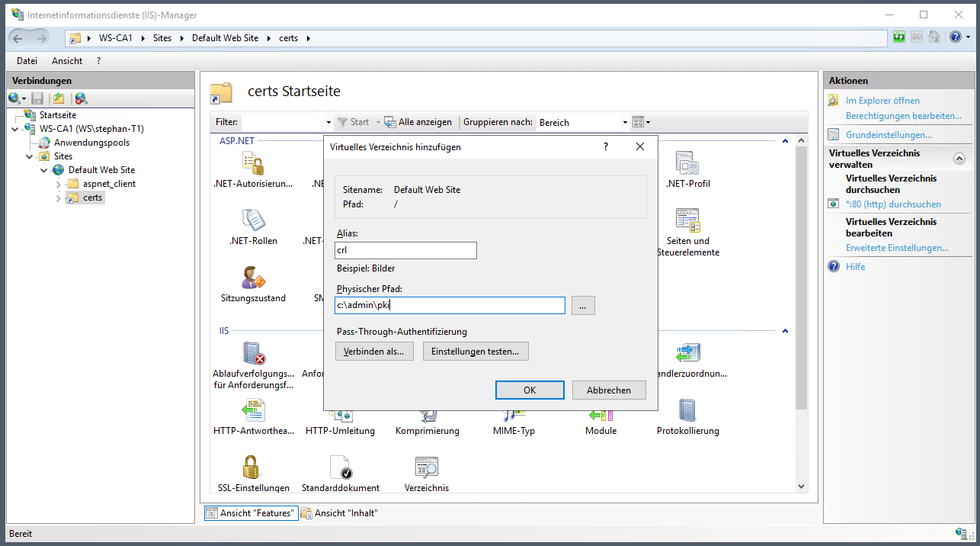
Task: Open the MIME-Typ feature icon
Action: pyautogui.click(x=514, y=416)
